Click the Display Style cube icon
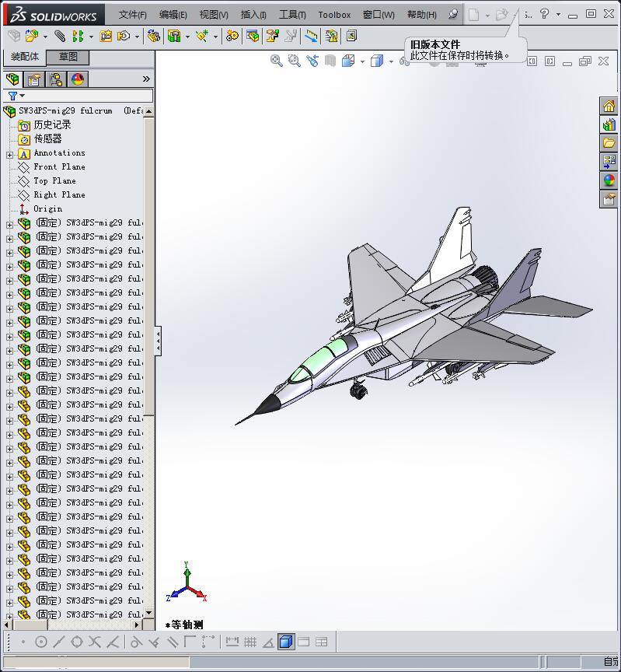The image size is (621, 672). click(377, 61)
